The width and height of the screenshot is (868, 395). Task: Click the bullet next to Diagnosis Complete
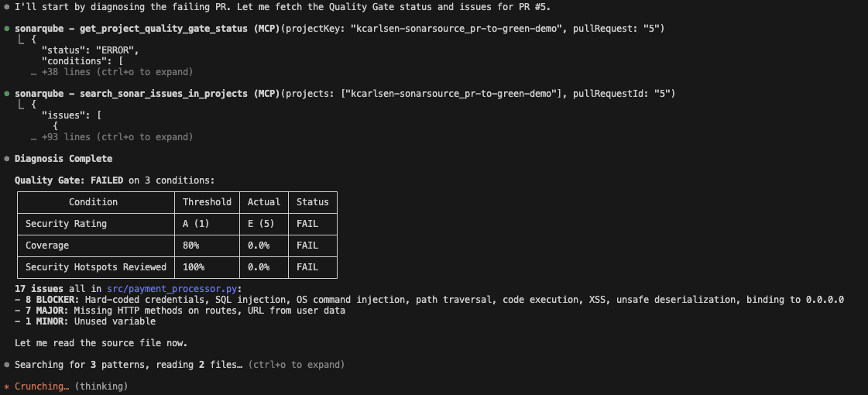coord(7,159)
